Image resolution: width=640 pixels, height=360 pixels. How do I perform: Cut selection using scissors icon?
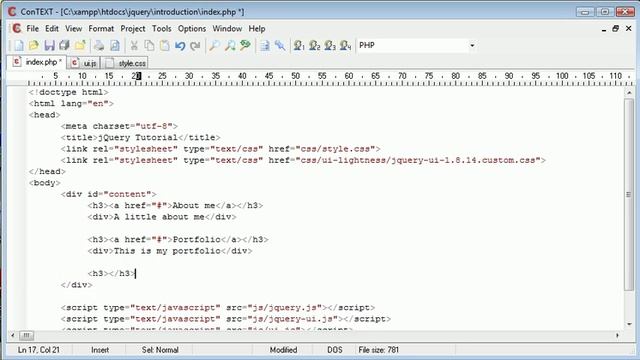coord(134,45)
